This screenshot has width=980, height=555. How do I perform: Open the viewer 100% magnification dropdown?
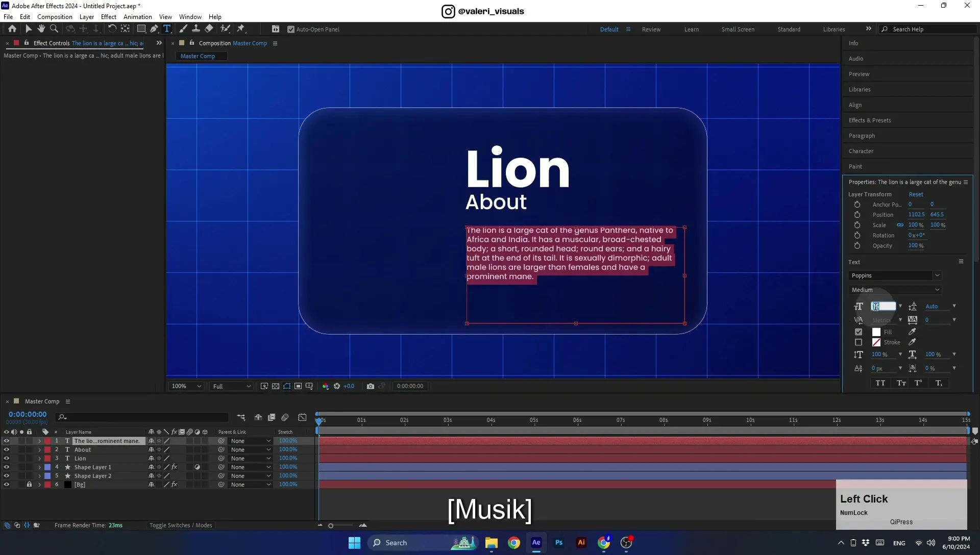[186, 386]
